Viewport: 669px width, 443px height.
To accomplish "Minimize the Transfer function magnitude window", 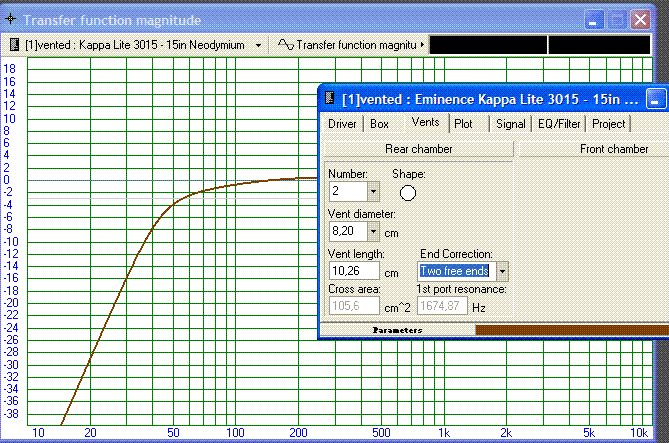I will point(593,20).
